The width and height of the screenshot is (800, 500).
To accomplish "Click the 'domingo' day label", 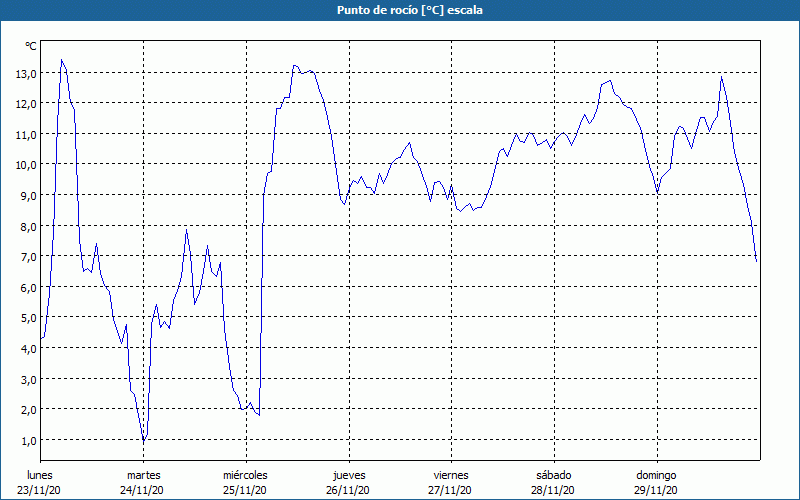I will point(656,475).
